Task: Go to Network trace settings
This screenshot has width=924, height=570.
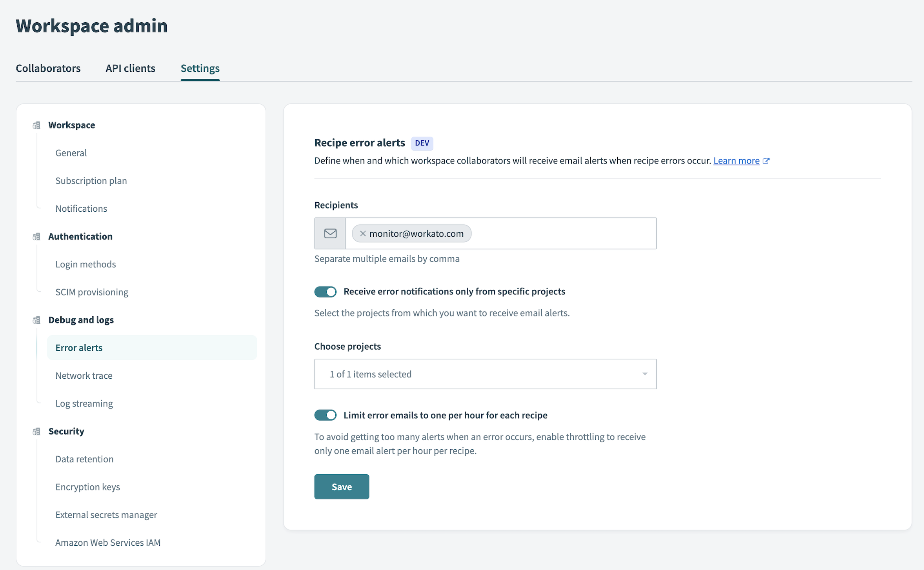Action: pos(84,375)
